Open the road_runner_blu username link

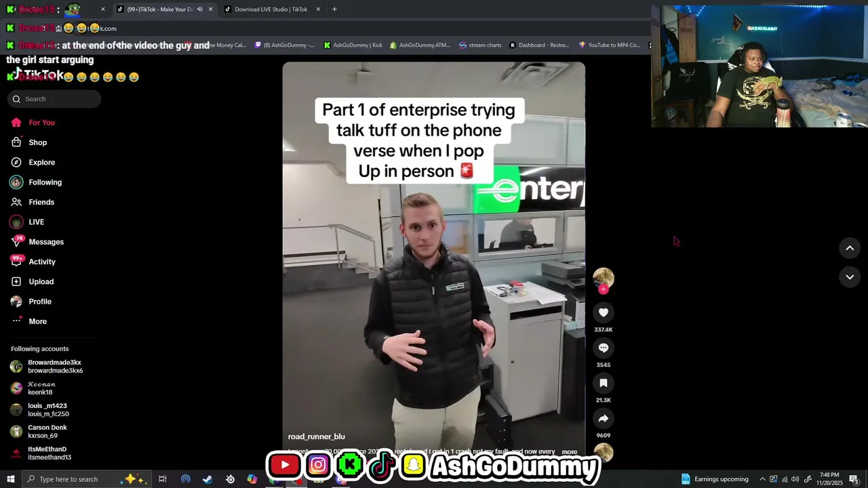click(x=316, y=436)
